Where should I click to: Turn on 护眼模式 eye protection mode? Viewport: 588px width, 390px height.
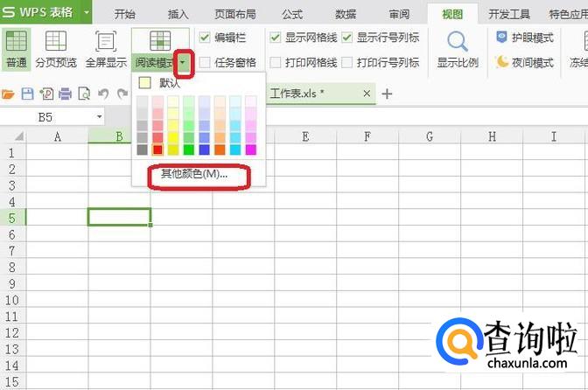click(525, 38)
